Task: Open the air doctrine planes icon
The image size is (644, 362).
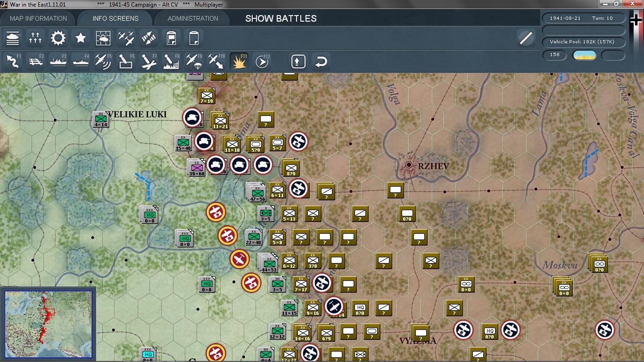Action: (x=126, y=38)
